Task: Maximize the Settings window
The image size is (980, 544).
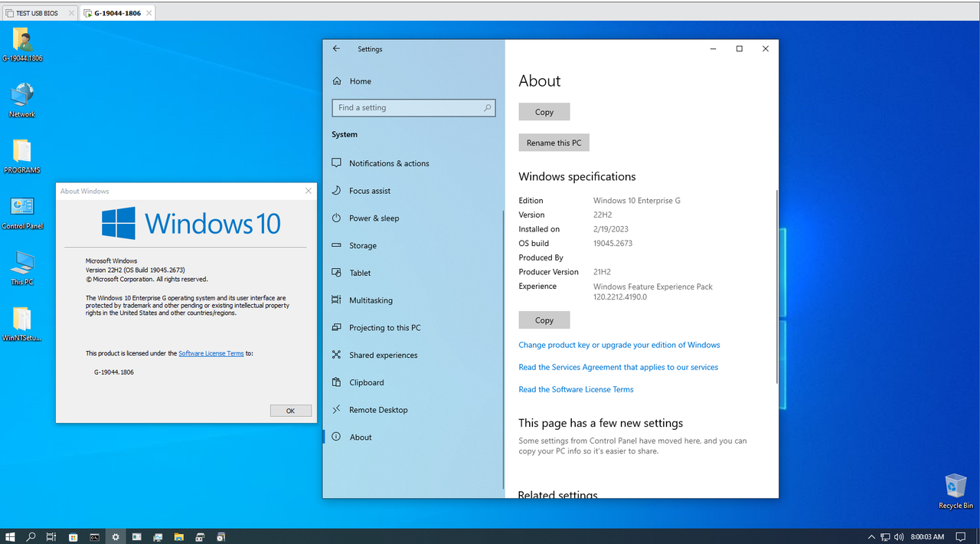Action: tap(739, 49)
